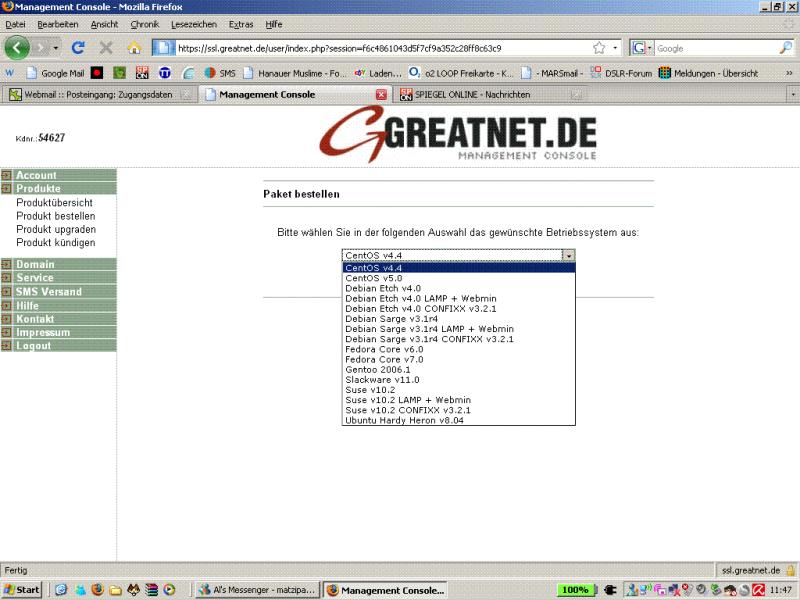Click the Produkt kündigen link
This screenshot has height=600, width=800.
pos(56,243)
